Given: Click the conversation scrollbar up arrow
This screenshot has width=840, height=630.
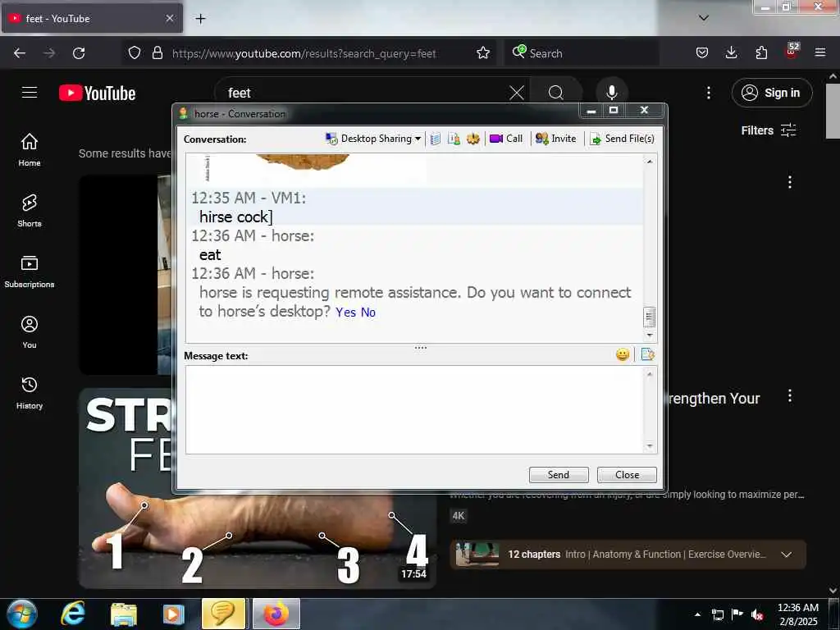Looking at the screenshot, I should click(650, 162).
